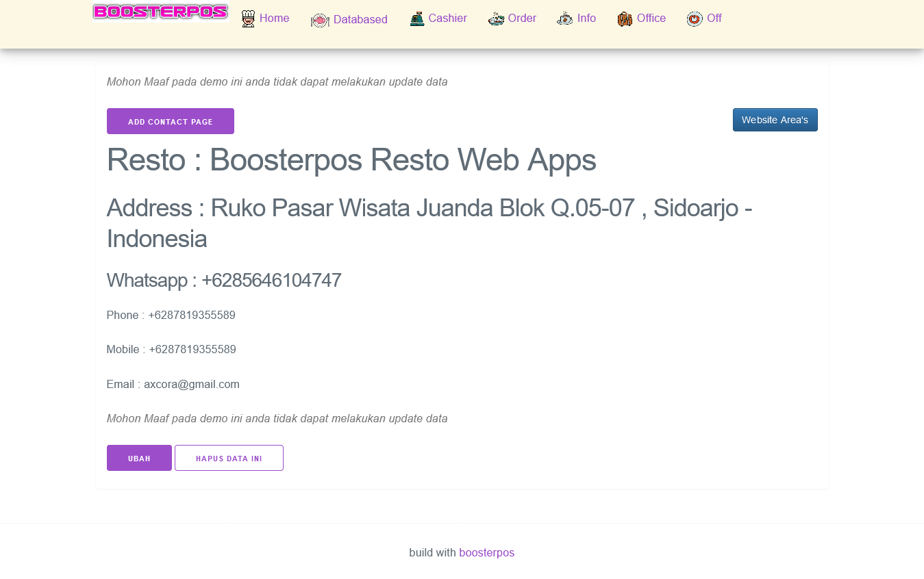
Task: Select the Info menu item
Action: [x=586, y=18]
